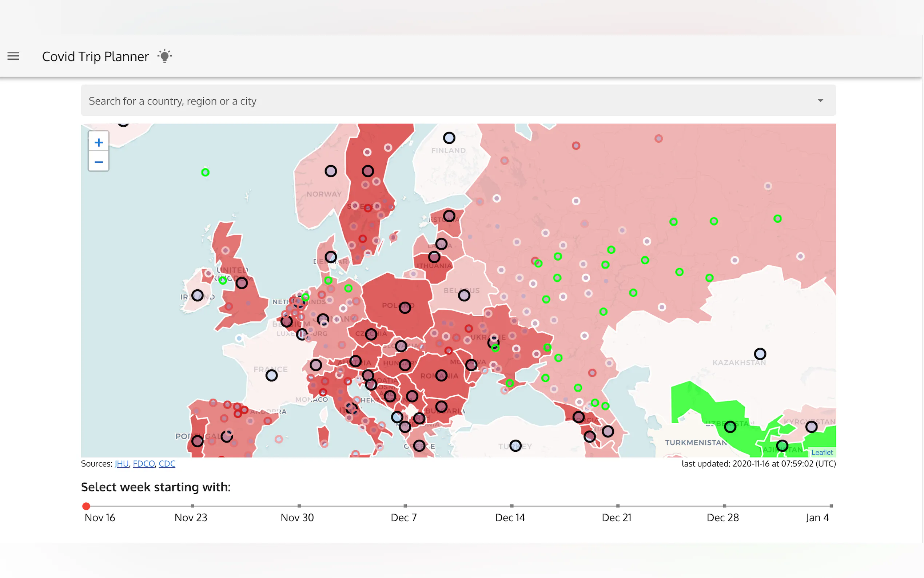Select the week starting Dec 7
This screenshot has height=578, width=924.
[405, 506]
